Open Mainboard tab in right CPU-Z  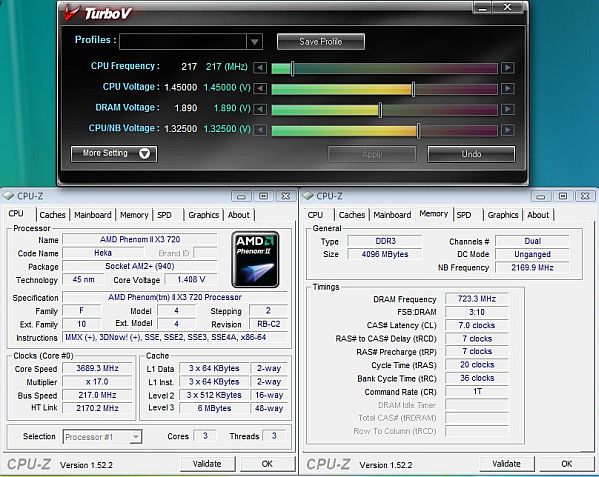(x=392, y=215)
